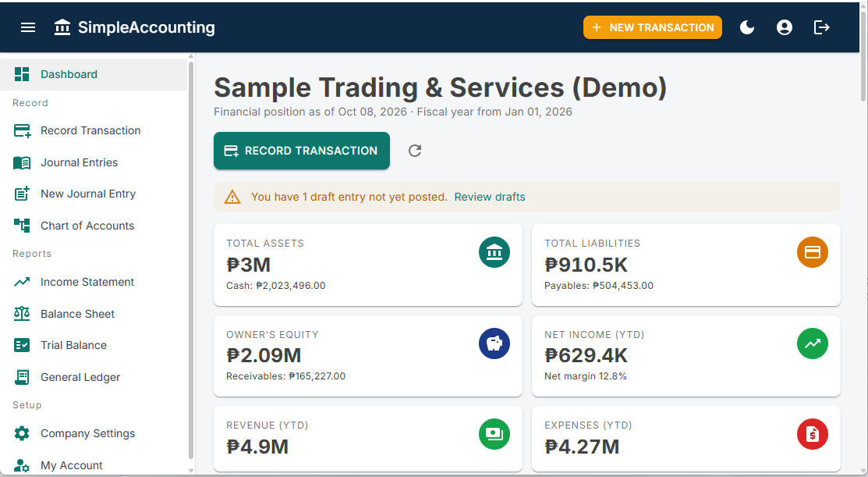The image size is (868, 477).
Task: Refresh the dashboard with reload icon
Action: 415,151
